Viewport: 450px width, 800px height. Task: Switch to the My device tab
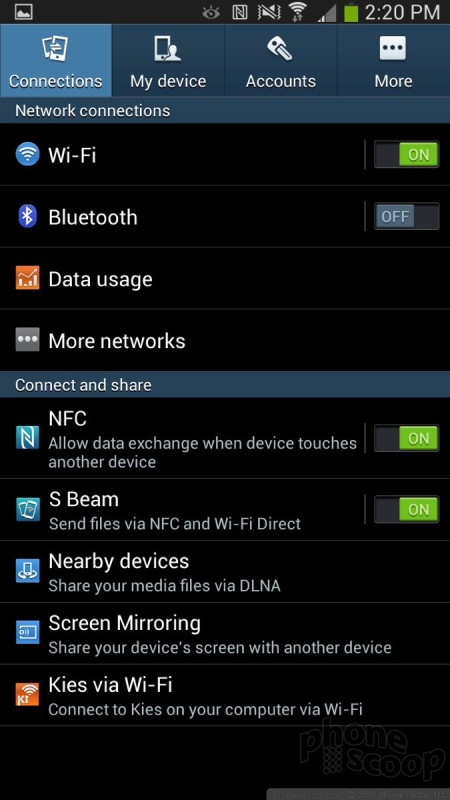pos(168,60)
